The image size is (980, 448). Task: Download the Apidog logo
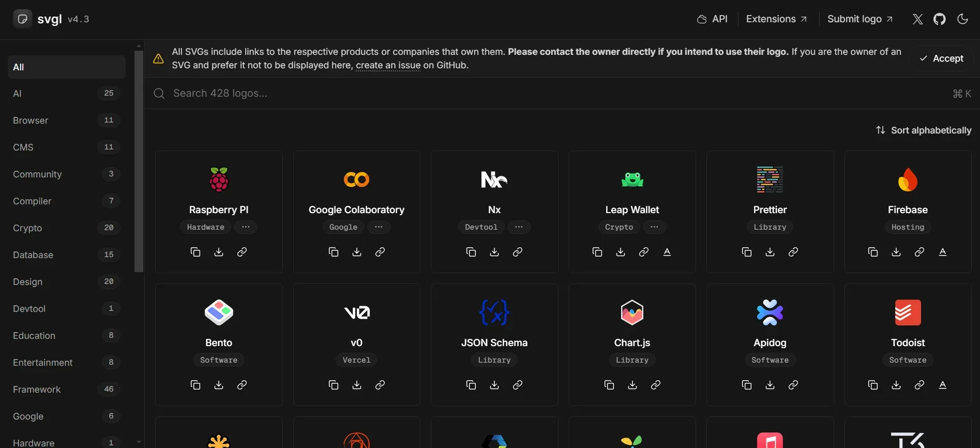(770, 385)
